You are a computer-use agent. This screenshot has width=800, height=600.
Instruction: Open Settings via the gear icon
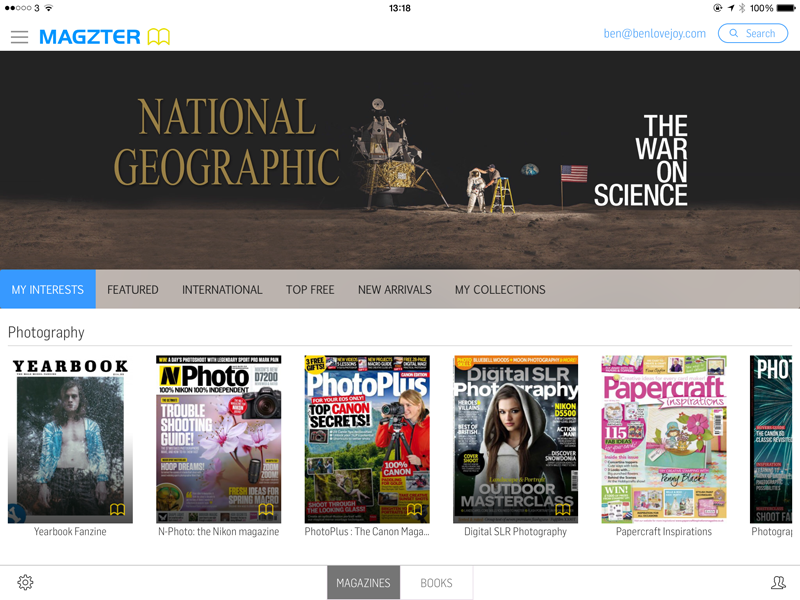25,582
